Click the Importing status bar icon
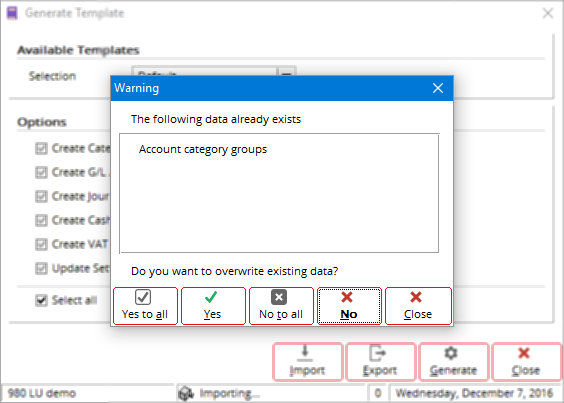 186,393
